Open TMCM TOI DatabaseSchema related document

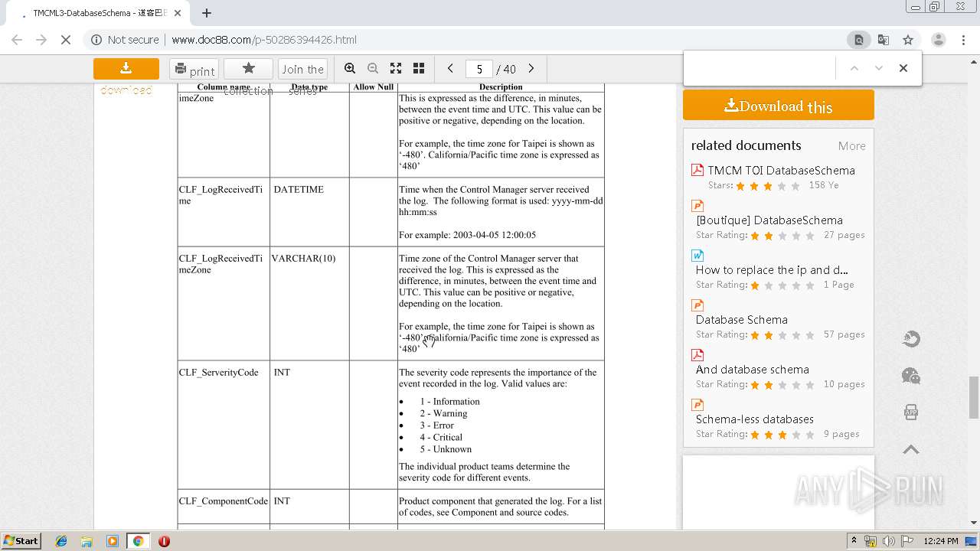[x=781, y=171]
